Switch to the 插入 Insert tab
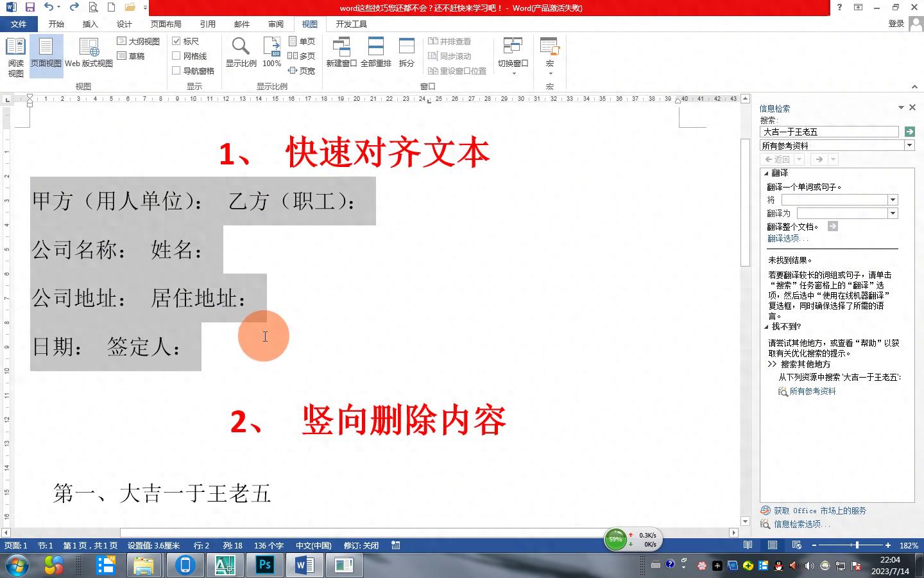 90,24
